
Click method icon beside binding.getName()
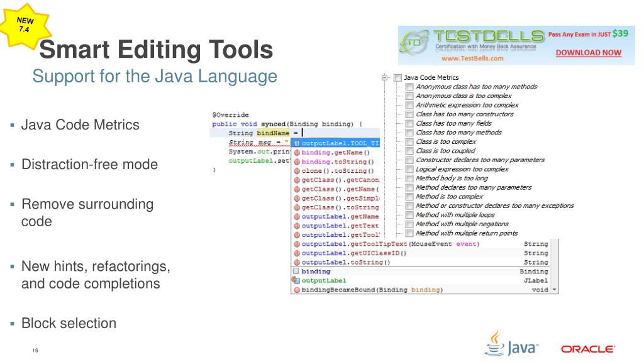[297, 153]
